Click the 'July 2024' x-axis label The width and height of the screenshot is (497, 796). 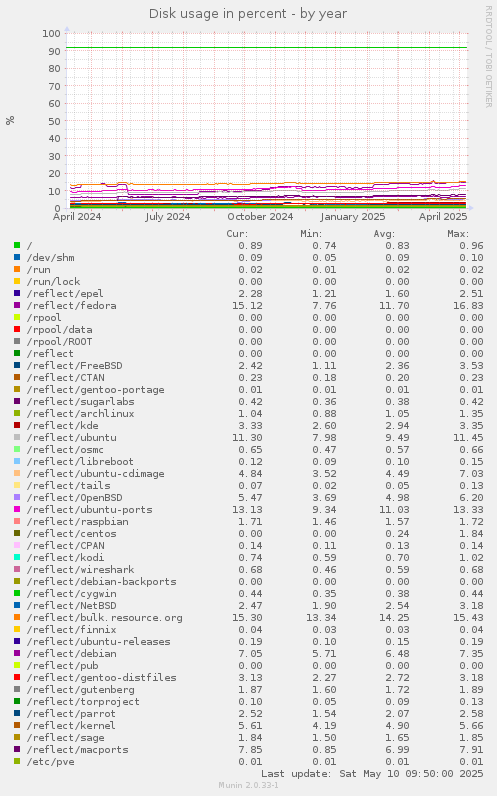(168, 217)
